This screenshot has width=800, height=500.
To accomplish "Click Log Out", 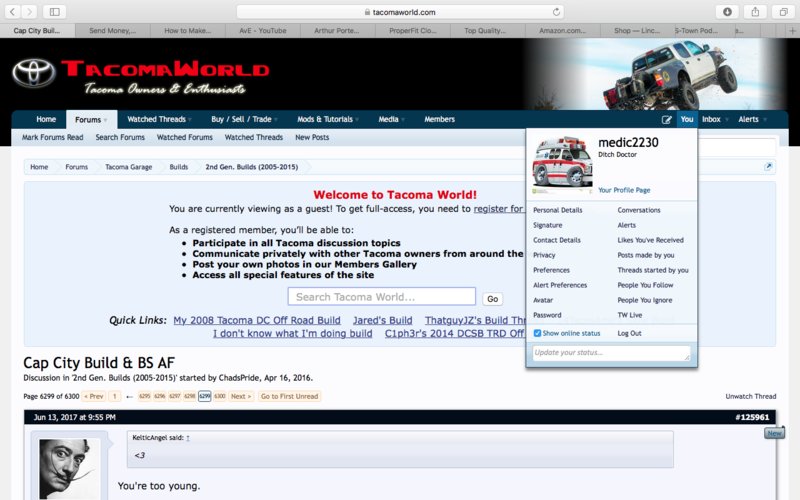I will (629, 333).
